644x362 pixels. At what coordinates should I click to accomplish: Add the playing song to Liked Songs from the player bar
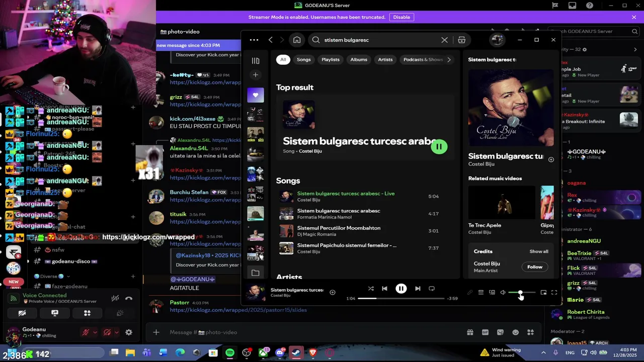(x=333, y=292)
